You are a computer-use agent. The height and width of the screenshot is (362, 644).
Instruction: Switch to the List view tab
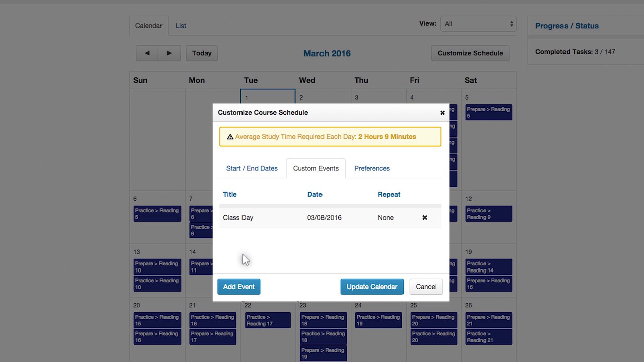coord(181,26)
